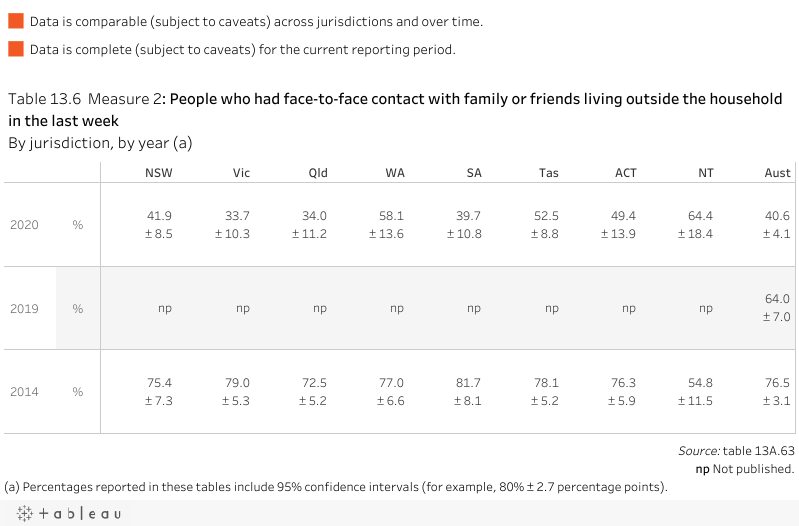Click the Tas column header
This screenshot has height=526, width=799.
pos(548,173)
